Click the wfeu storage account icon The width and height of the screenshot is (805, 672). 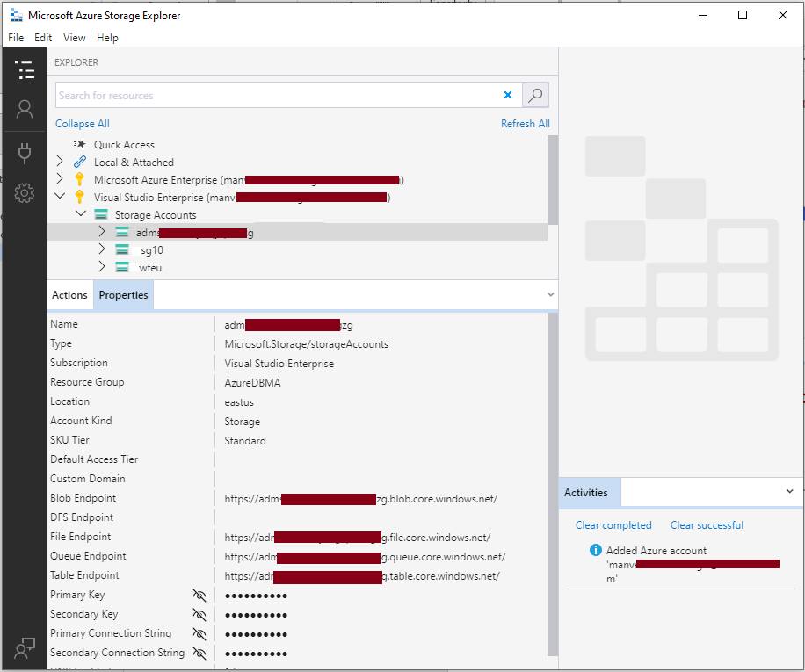click(x=122, y=267)
